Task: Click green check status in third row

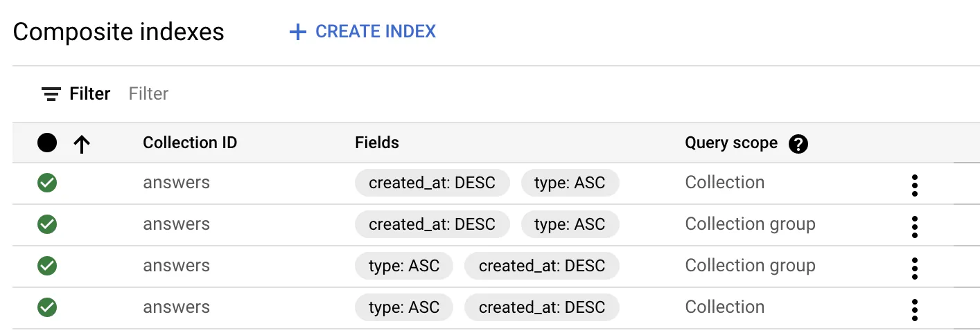Action: point(47,266)
